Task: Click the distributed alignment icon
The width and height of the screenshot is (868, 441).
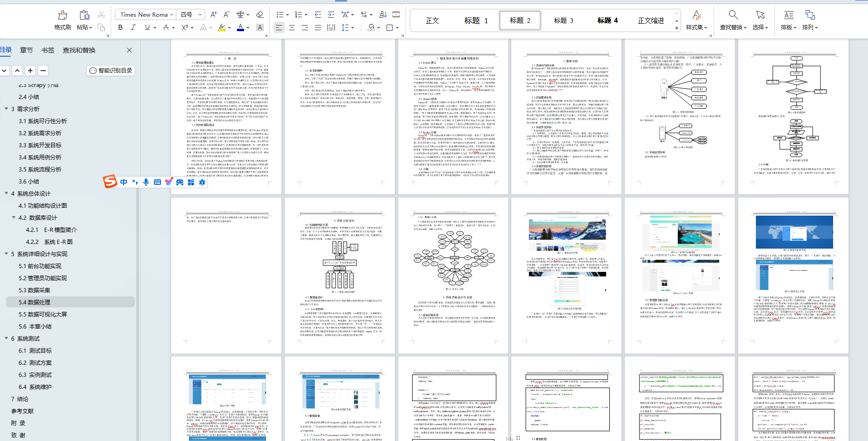Action: coord(331,27)
